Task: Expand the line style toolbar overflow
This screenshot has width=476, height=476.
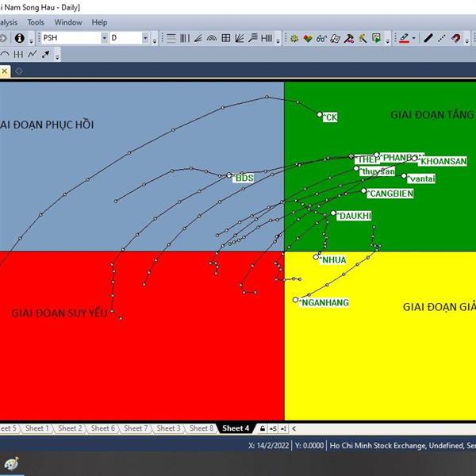Action: [467, 40]
